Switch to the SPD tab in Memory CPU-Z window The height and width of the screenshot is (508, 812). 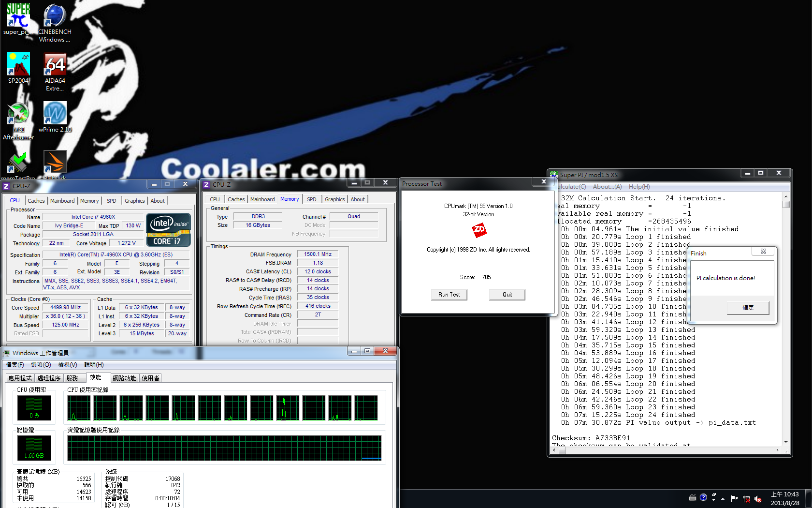(312, 199)
